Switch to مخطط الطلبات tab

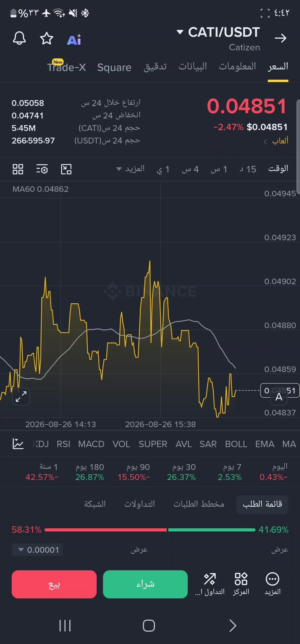199,504
